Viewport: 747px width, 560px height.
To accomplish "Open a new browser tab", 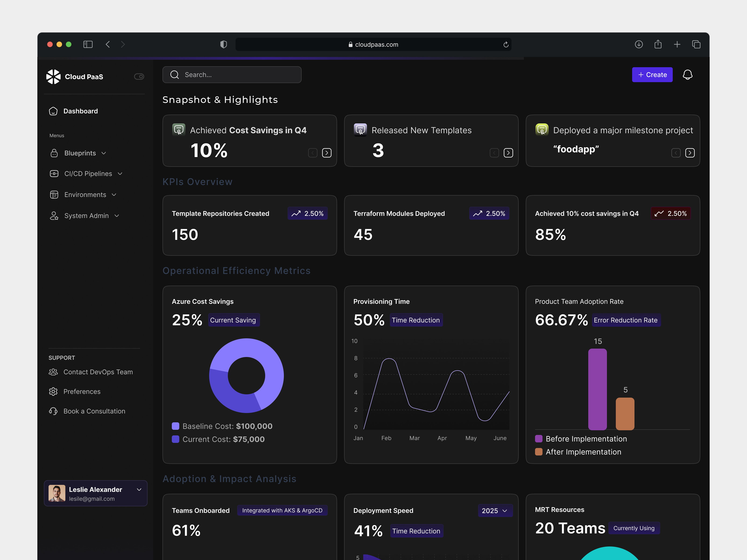I will tap(677, 44).
